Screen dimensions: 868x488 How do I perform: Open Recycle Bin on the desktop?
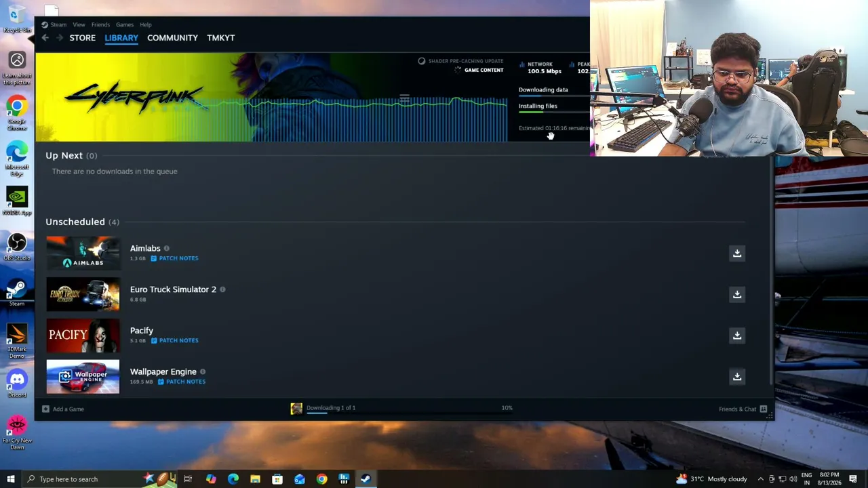[17, 18]
